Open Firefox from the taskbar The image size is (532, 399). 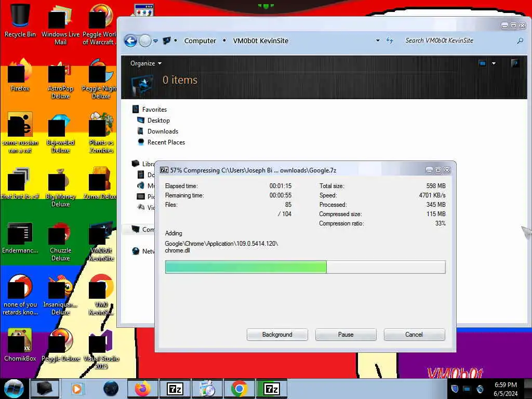(x=143, y=389)
